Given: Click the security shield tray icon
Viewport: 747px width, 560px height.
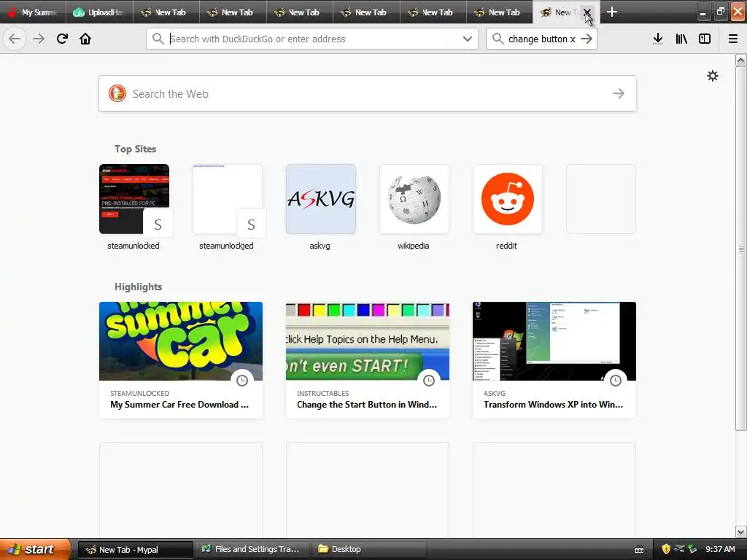Looking at the screenshot, I should click(x=666, y=549).
